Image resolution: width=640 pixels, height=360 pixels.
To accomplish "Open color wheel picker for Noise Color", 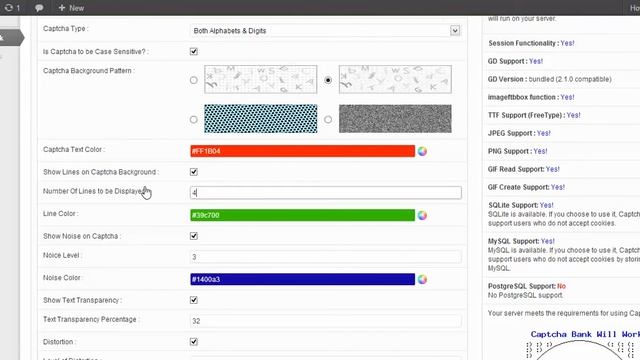I will pos(422,280).
